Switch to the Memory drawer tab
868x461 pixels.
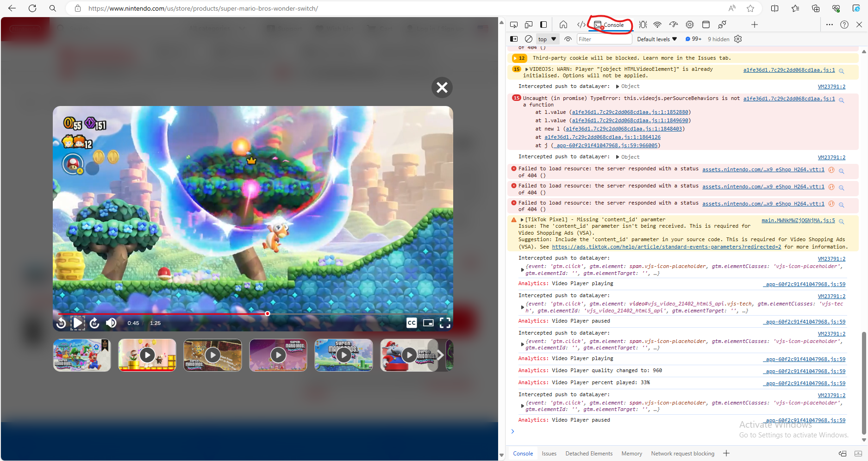(631, 454)
